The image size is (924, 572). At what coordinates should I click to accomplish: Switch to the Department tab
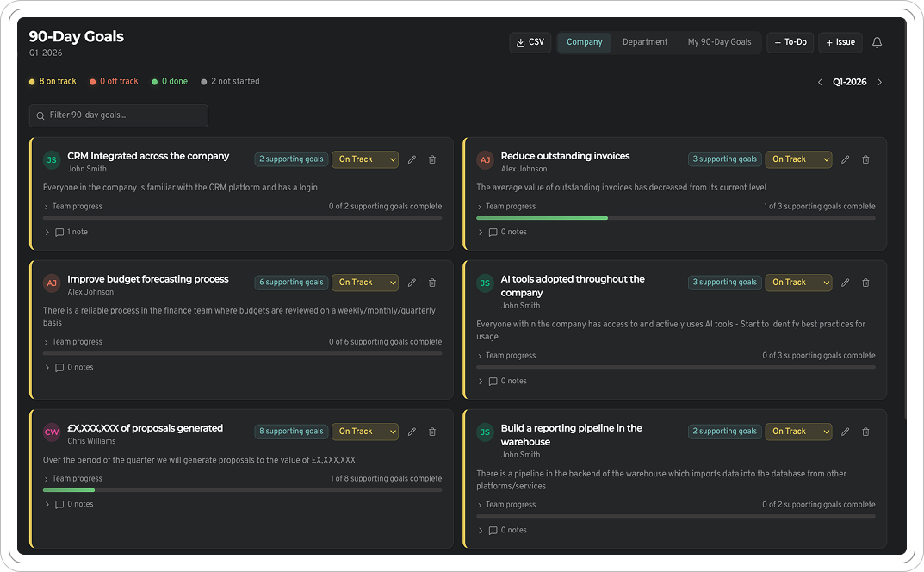pyautogui.click(x=644, y=41)
